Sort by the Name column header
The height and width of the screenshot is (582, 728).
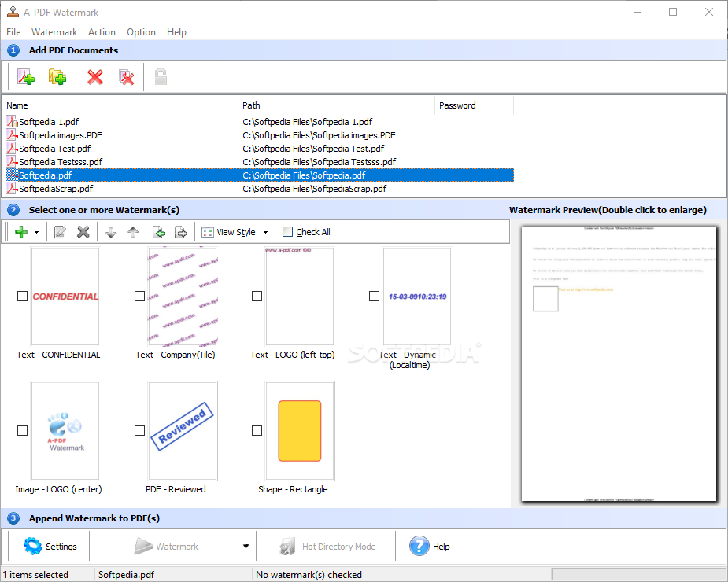(120, 105)
